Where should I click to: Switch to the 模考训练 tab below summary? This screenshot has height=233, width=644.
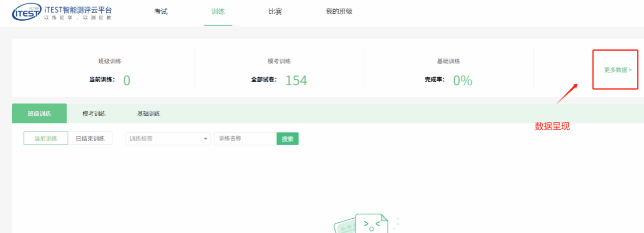click(94, 114)
